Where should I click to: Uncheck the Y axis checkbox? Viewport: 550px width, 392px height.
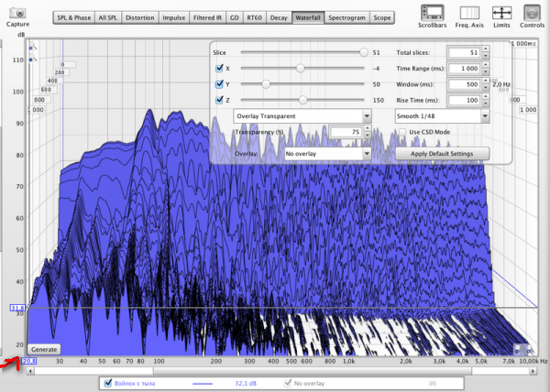218,84
